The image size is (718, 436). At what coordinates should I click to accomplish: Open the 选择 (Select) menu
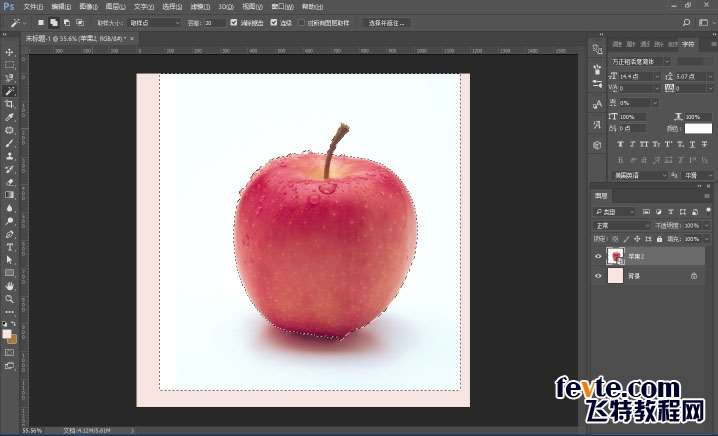(x=172, y=7)
